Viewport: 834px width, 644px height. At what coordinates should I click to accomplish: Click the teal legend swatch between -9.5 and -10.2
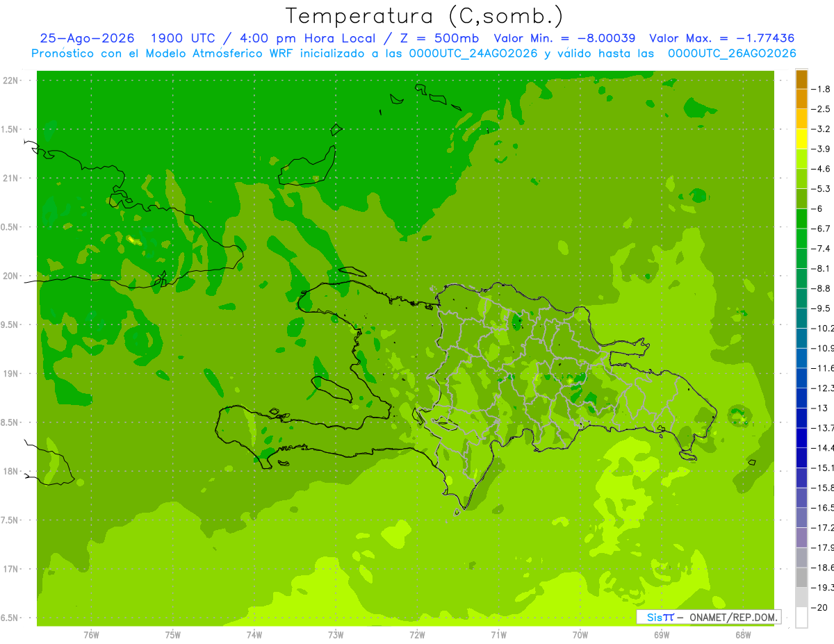[801, 317]
